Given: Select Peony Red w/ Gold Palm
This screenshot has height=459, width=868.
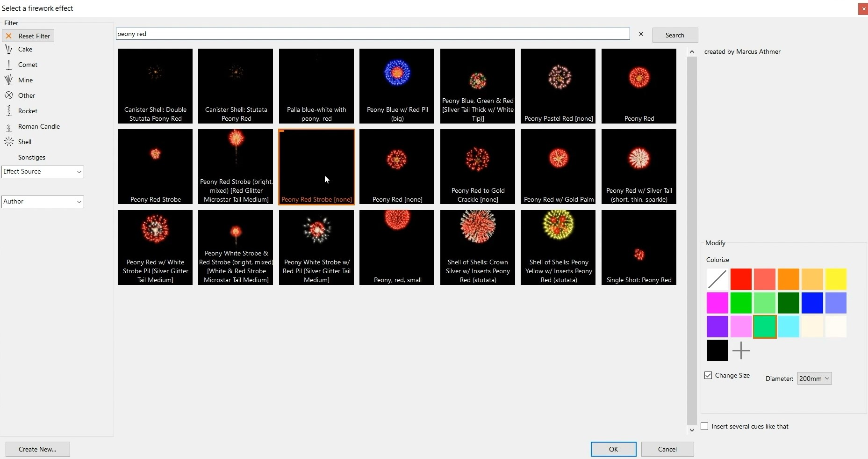Looking at the screenshot, I should 558,167.
